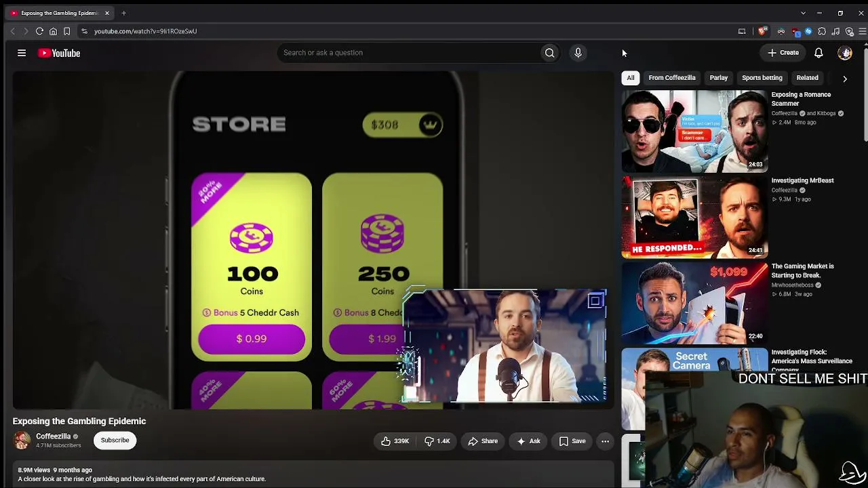The width and height of the screenshot is (868, 488).
Task: Share the video
Action: [483, 441]
